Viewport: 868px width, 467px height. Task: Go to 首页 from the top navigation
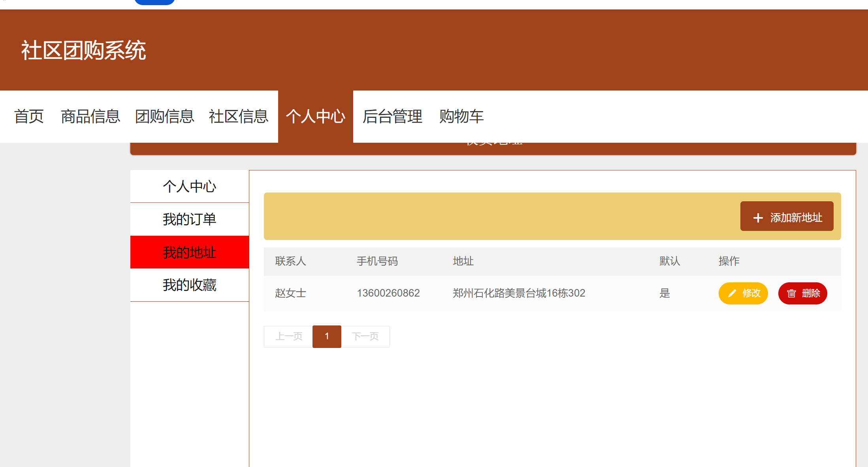click(29, 116)
